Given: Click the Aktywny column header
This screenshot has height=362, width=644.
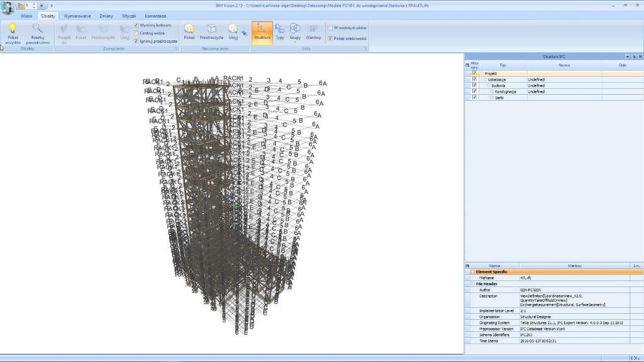Looking at the screenshot, I should [x=474, y=65].
